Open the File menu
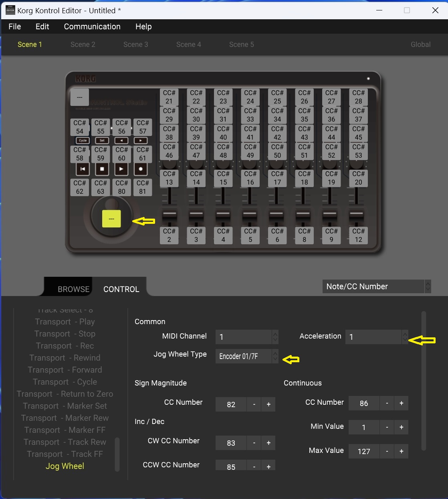Viewport: 448px width, 499px height. click(x=15, y=26)
